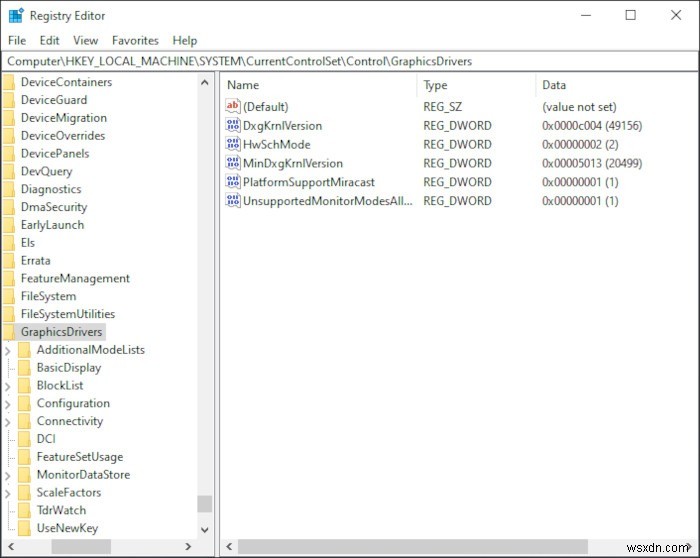
Task: Click the DeviceContainers folder icon
Action: coord(9,82)
